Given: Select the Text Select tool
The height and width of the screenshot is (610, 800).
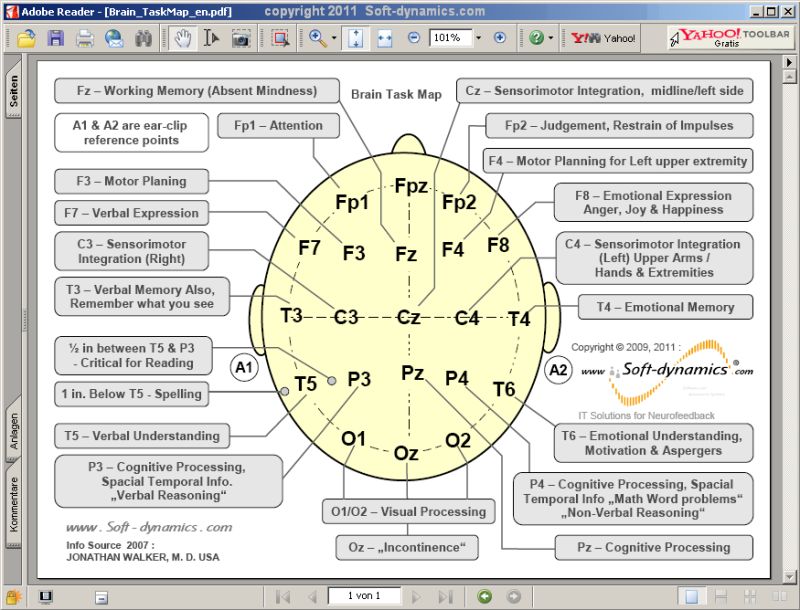Looking at the screenshot, I should pos(212,38).
